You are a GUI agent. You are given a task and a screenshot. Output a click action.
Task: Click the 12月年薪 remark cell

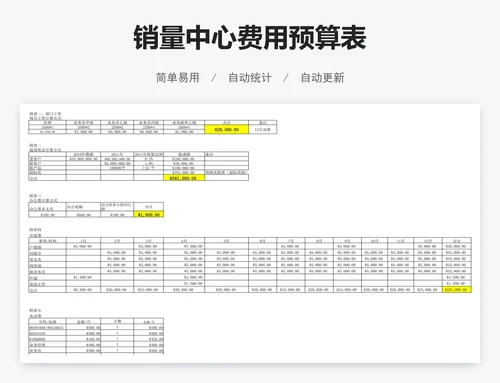click(263, 129)
